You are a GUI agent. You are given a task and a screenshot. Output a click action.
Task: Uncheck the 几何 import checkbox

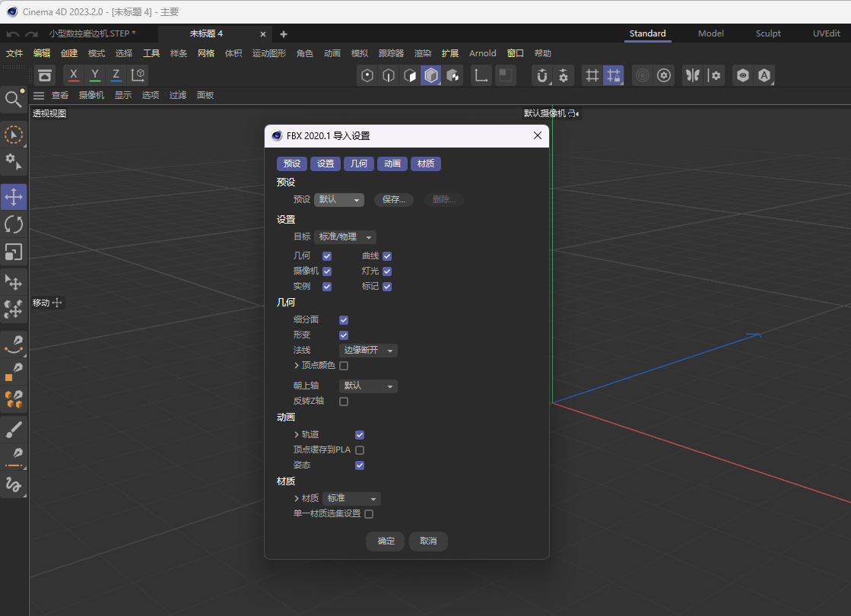coord(327,256)
